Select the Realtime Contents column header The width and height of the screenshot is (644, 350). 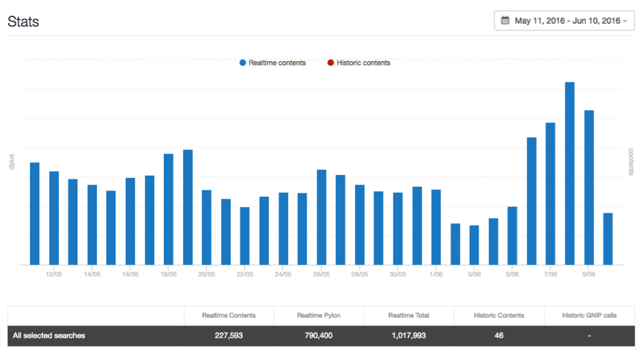coord(229,316)
